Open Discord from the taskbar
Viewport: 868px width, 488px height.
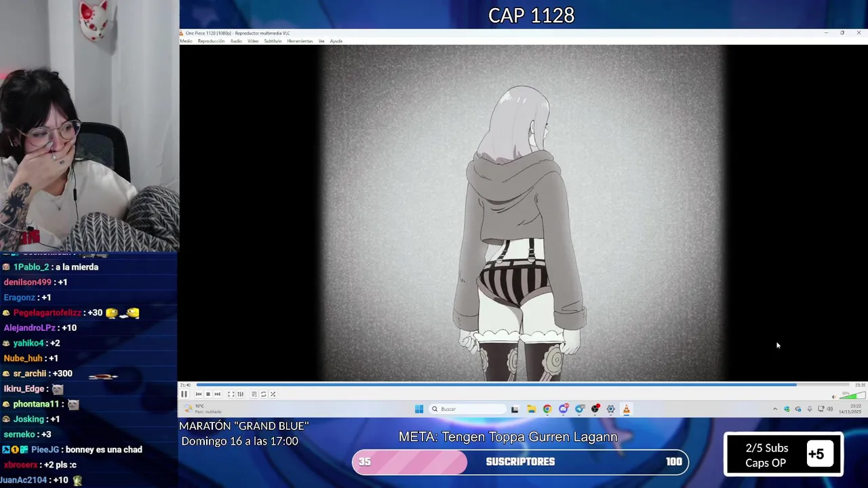click(x=564, y=409)
